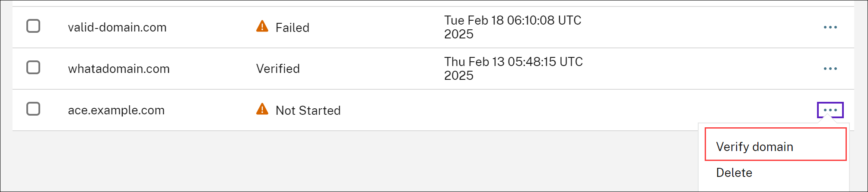Open actions menu for whatadomain.com
868x192 pixels.
tap(830, 69)
